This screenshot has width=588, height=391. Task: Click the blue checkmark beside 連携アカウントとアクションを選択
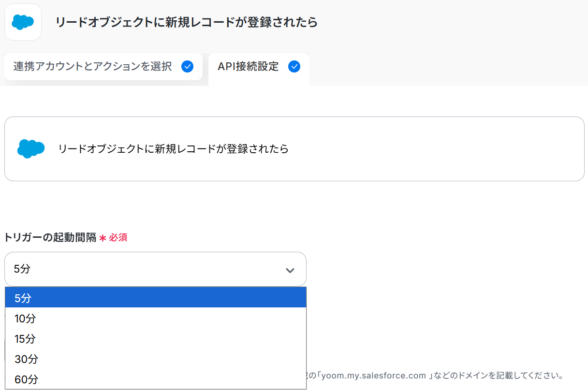tap(187, 67)
